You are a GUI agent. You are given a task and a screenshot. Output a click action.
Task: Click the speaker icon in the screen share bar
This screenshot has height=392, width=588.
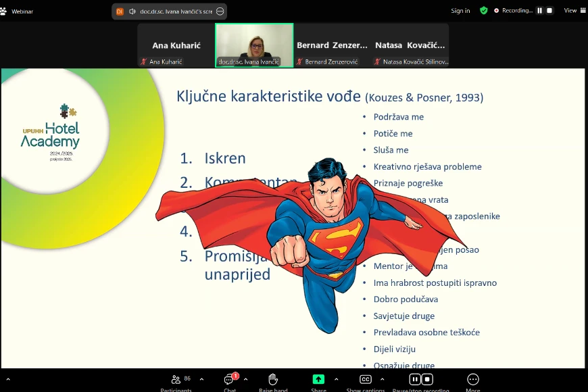coord(132,11)
